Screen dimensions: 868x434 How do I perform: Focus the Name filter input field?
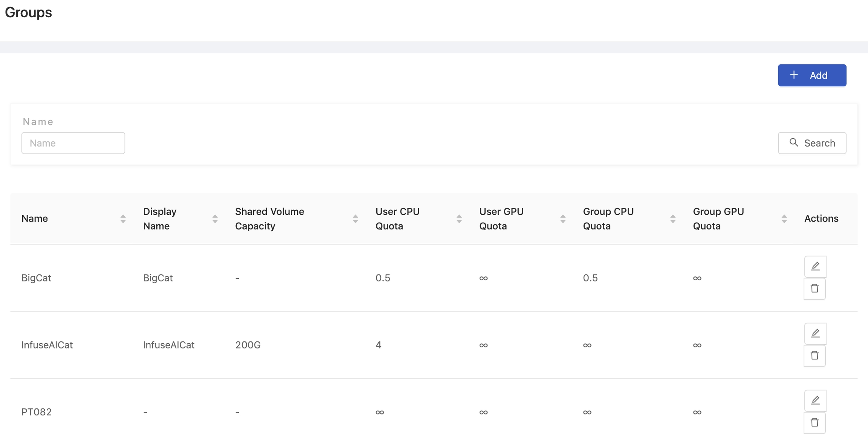(73, 143)
